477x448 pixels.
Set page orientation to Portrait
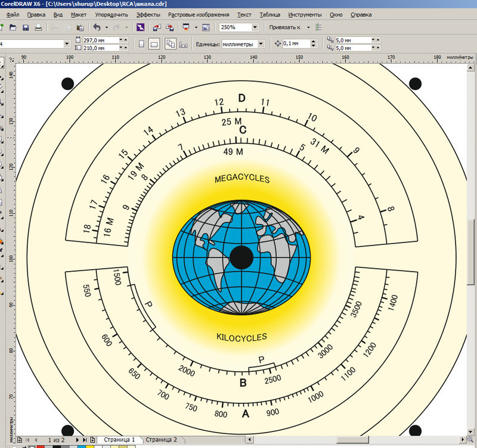(x=141, y=44)
